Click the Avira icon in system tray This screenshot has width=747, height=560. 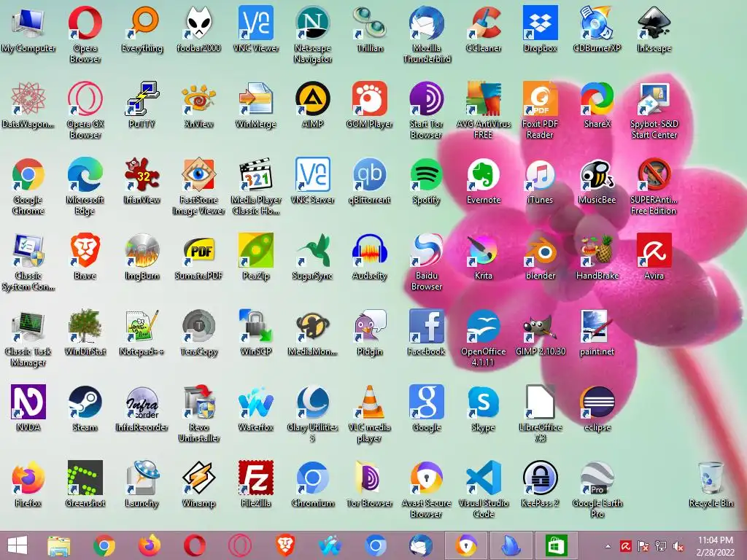[625, 546]
